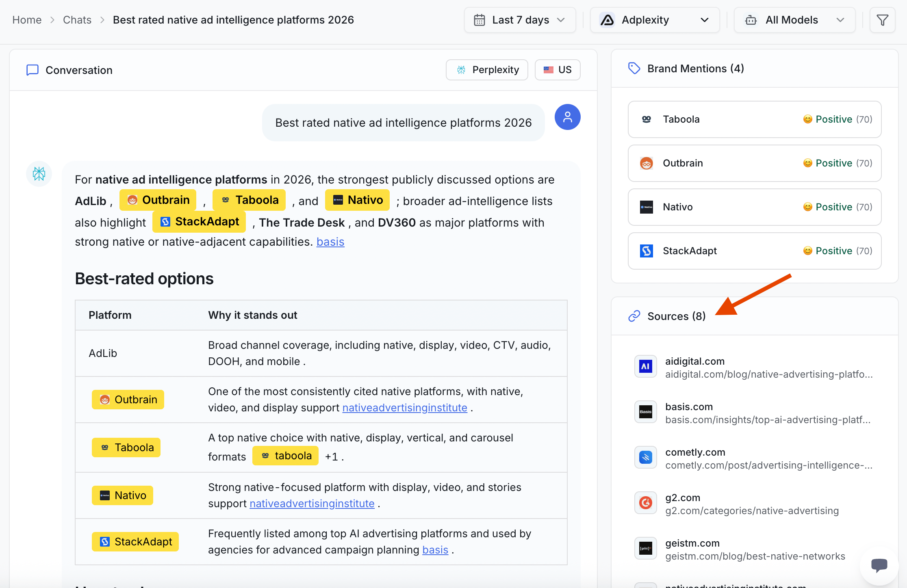Open the cometly.com source link
Viewport: 907px width, 588px height.
pos(754,458)
